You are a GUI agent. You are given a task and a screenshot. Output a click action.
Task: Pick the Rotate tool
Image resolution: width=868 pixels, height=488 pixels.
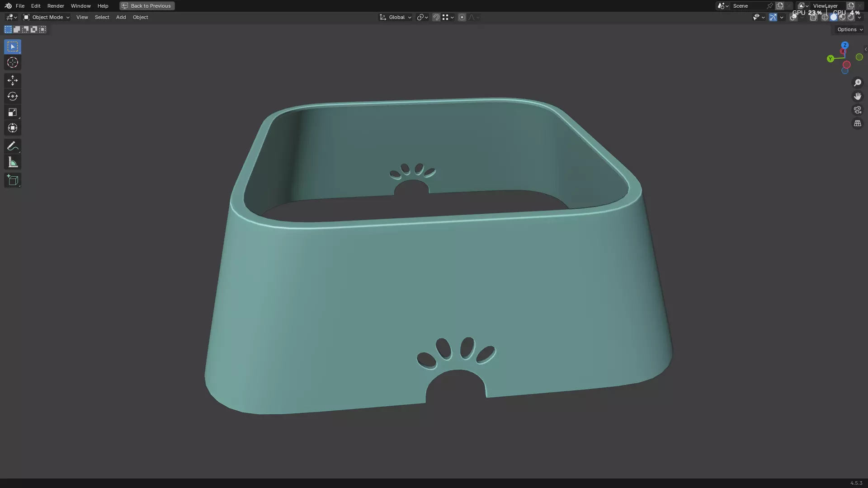click(x=13, y=96)
